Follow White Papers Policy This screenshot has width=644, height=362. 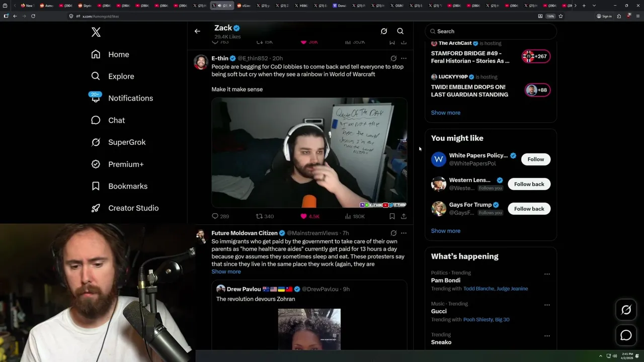pyautogui.click(x=536, y=159)
